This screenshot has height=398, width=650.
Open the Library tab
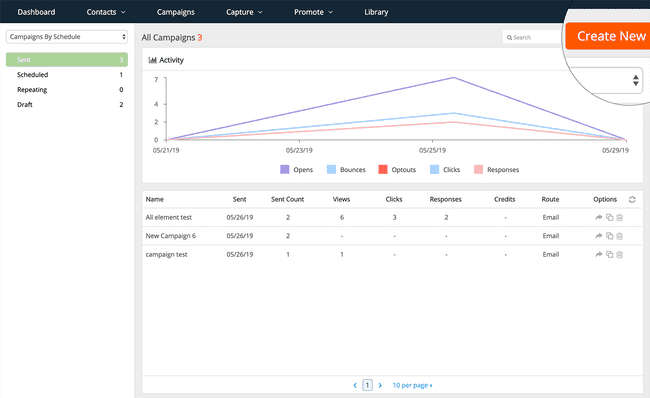pyautogui.click(x=376, y=12)
